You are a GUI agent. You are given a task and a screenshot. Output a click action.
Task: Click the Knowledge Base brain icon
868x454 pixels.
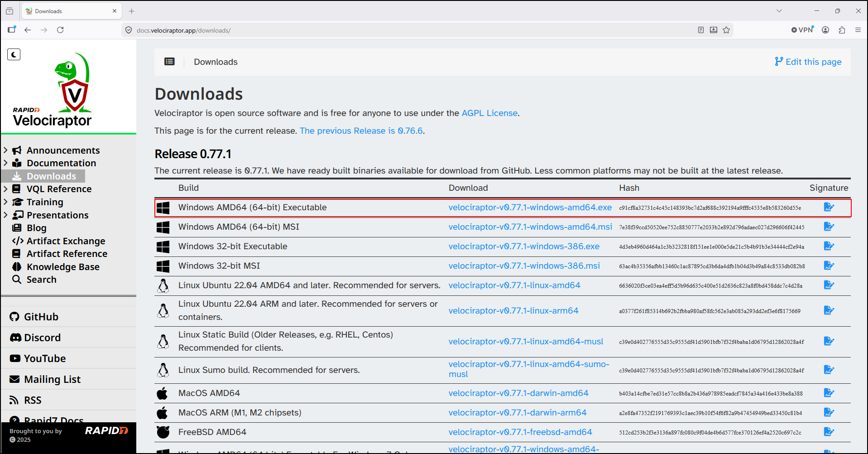[17, 266]
